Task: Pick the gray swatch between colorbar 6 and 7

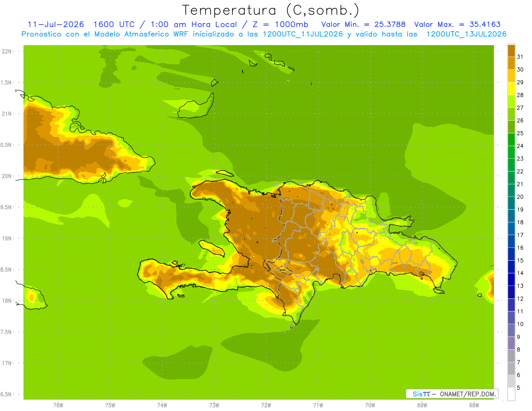Action: [x=512, y=368]
